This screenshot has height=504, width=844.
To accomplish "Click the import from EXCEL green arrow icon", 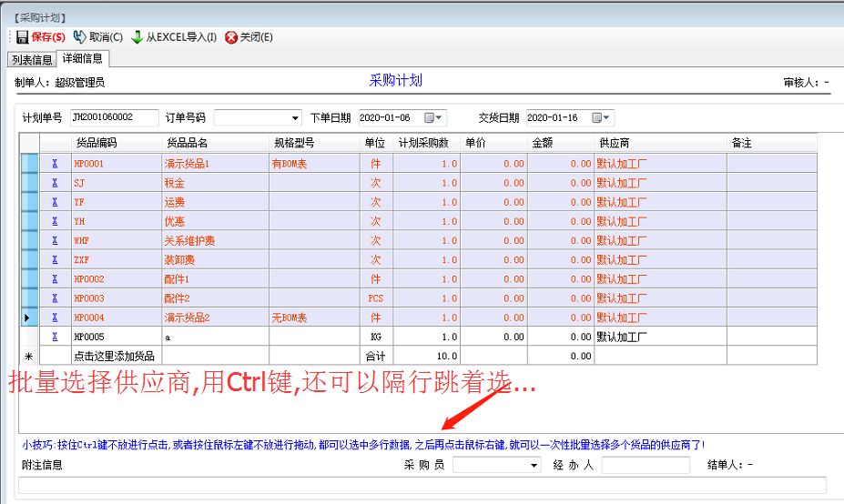I will 137,37.
